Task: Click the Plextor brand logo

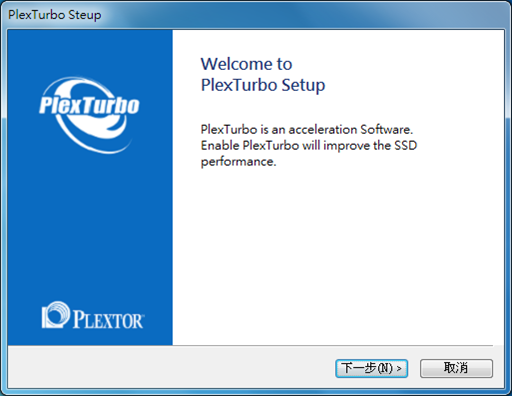Action: [x=92, y=315]
